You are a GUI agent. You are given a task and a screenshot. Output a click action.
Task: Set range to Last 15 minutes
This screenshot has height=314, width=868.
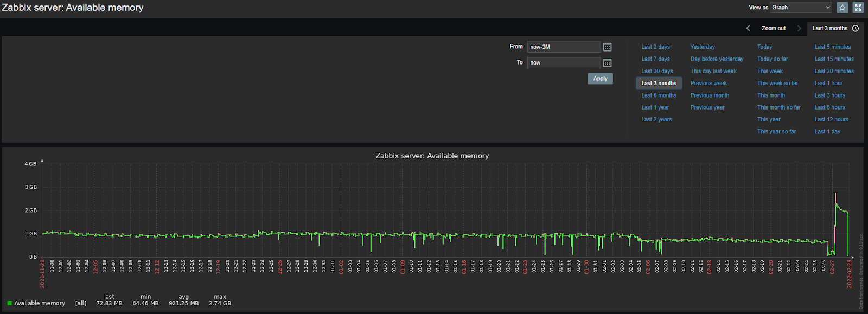coord(834,59)
